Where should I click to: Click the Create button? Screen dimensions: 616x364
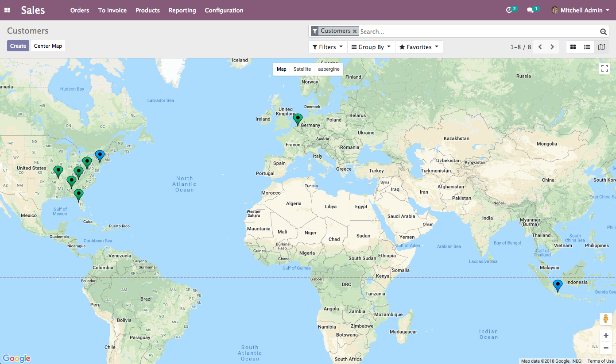(18, 46)
